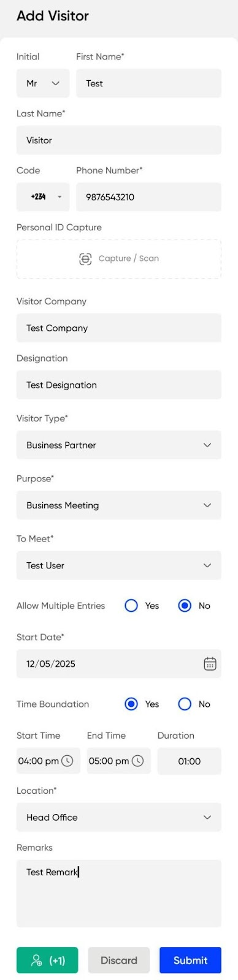The image size is (238, 980).
Task: Open the calendar icon in Start Date
Action: pos(210,664)
